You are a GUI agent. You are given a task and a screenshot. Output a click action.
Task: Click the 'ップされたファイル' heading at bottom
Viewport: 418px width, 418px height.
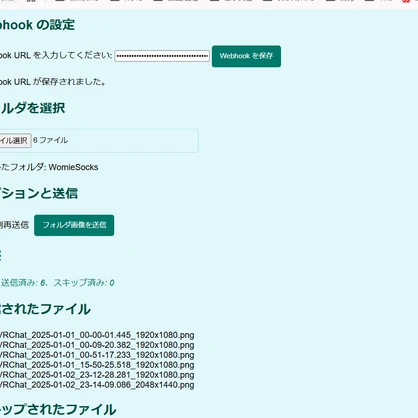[58, 410]
